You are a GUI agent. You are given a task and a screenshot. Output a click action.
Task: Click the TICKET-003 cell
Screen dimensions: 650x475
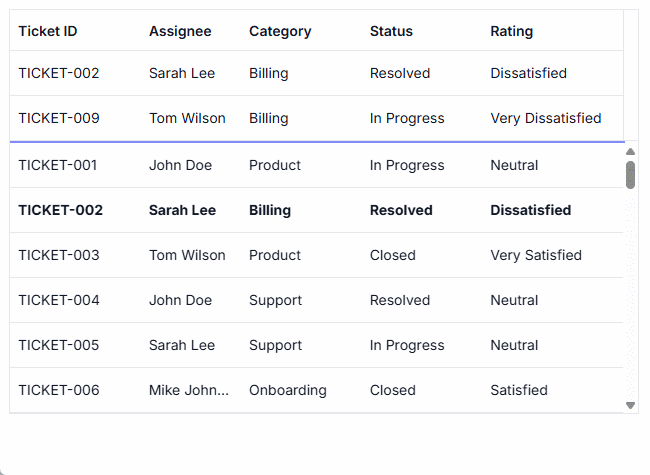[x=59, y=255]
